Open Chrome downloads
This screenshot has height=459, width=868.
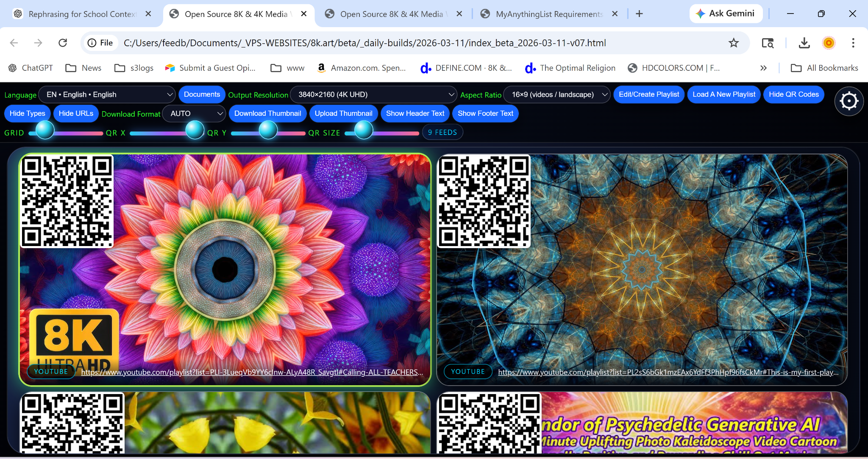(804, 43)
